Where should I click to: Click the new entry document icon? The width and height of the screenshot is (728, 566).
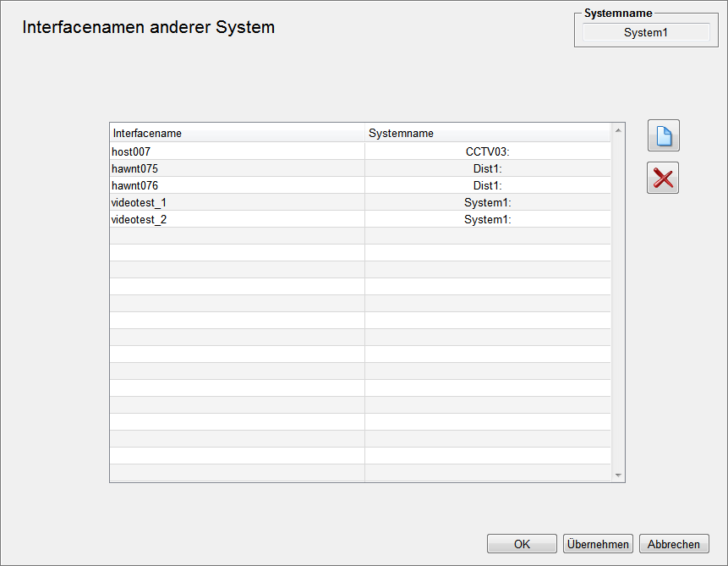click(x=664, y=136)
